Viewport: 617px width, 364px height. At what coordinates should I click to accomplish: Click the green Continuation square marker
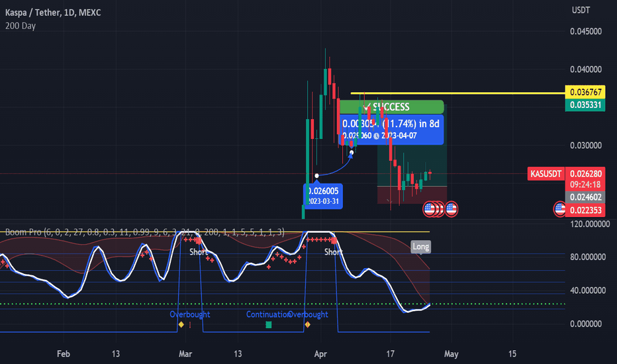tap(268, 325)
